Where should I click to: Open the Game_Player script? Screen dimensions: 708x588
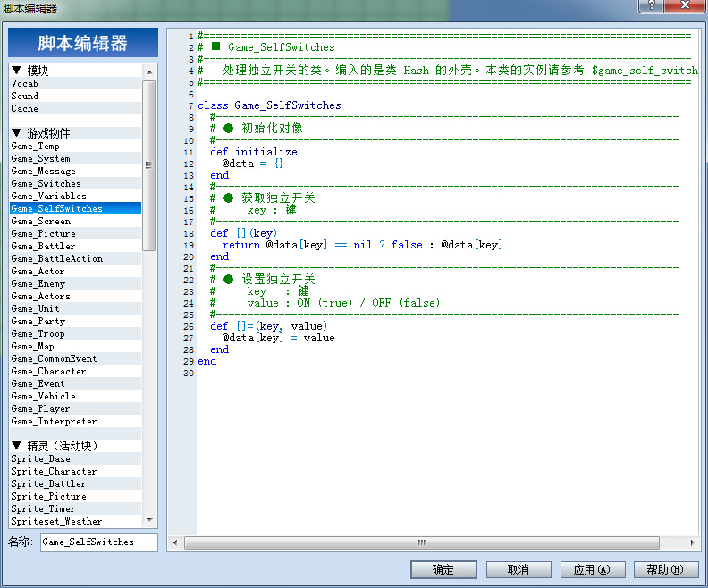75,408
